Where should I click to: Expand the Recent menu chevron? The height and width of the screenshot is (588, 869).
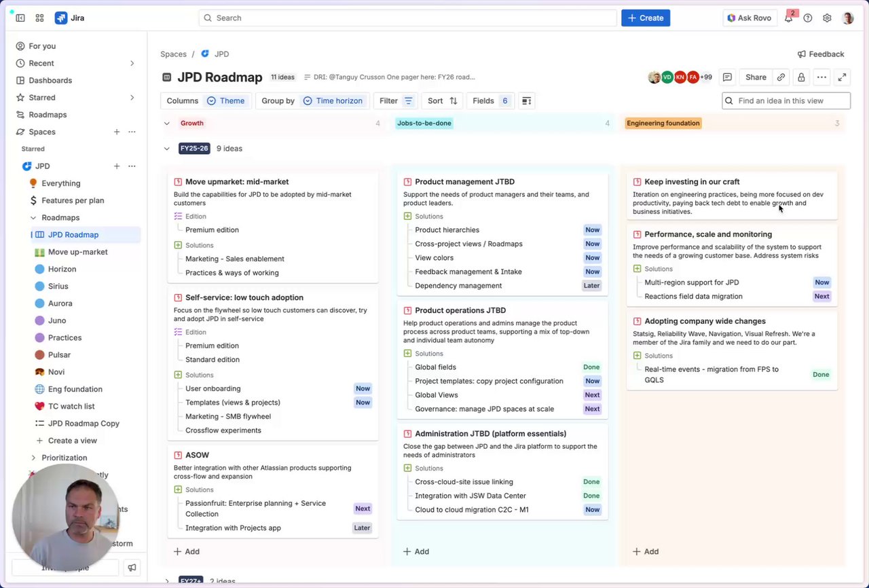132,63
